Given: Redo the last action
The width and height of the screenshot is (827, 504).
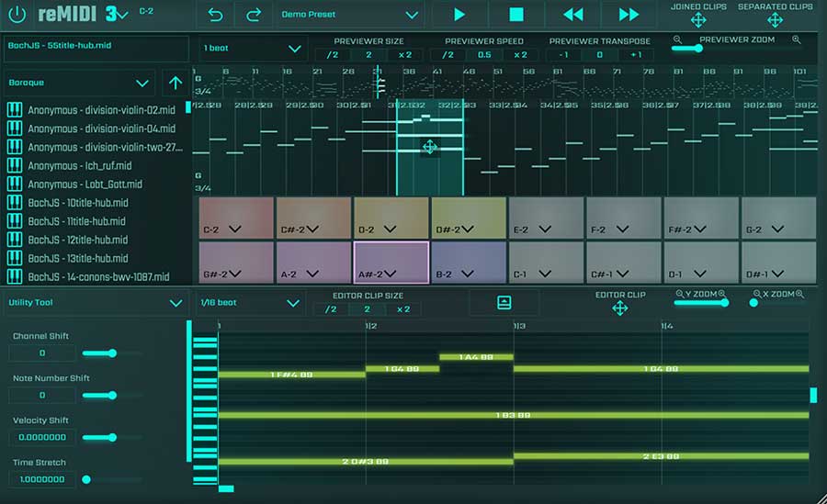Looking at the screenshot, I should (254, 15).
